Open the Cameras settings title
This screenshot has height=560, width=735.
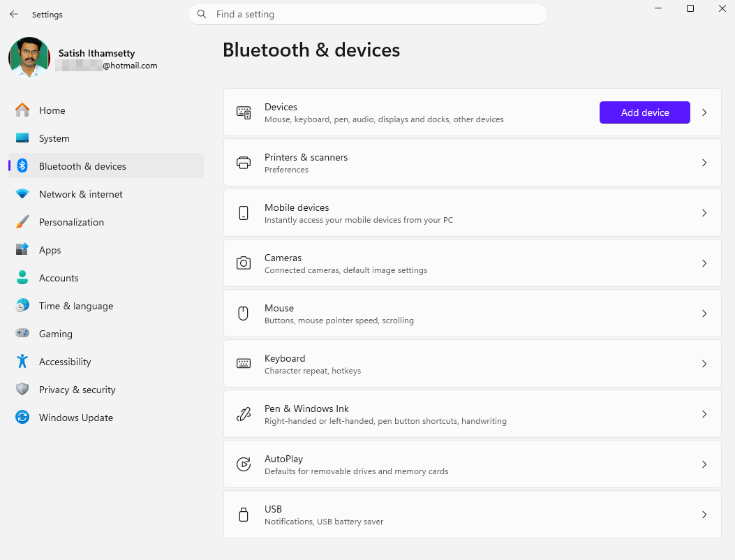click(283, 258)
